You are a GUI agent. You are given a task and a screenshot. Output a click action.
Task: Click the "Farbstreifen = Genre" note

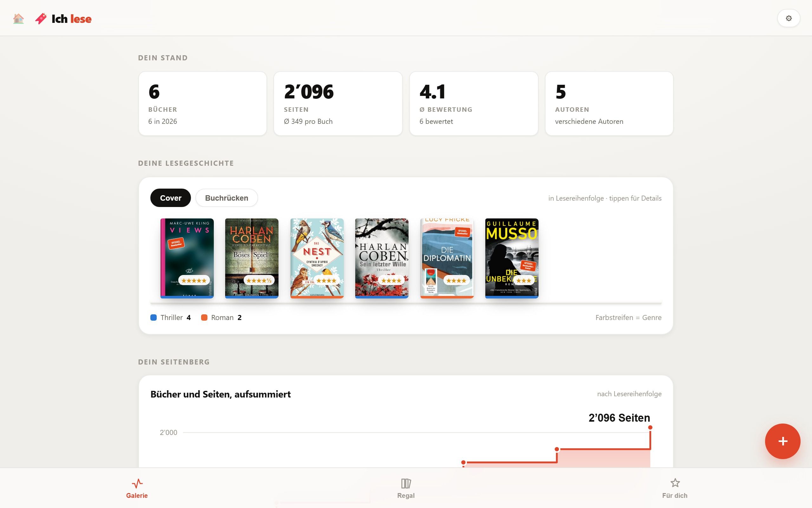coord(628,317)
